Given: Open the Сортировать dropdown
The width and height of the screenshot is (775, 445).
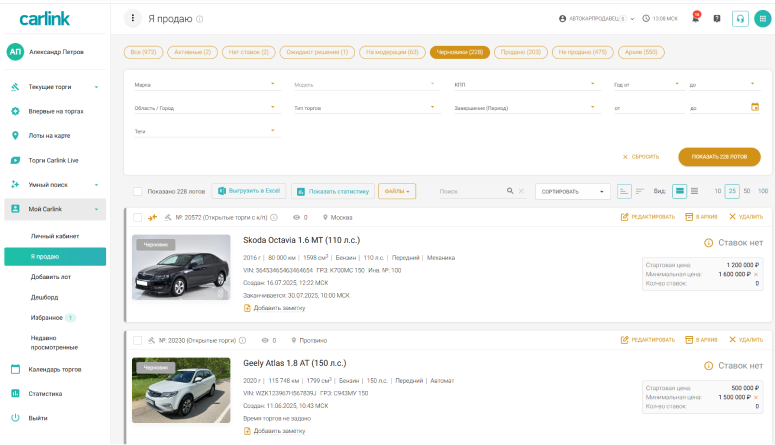Looking at the screenshot, I should click(572, 191).
